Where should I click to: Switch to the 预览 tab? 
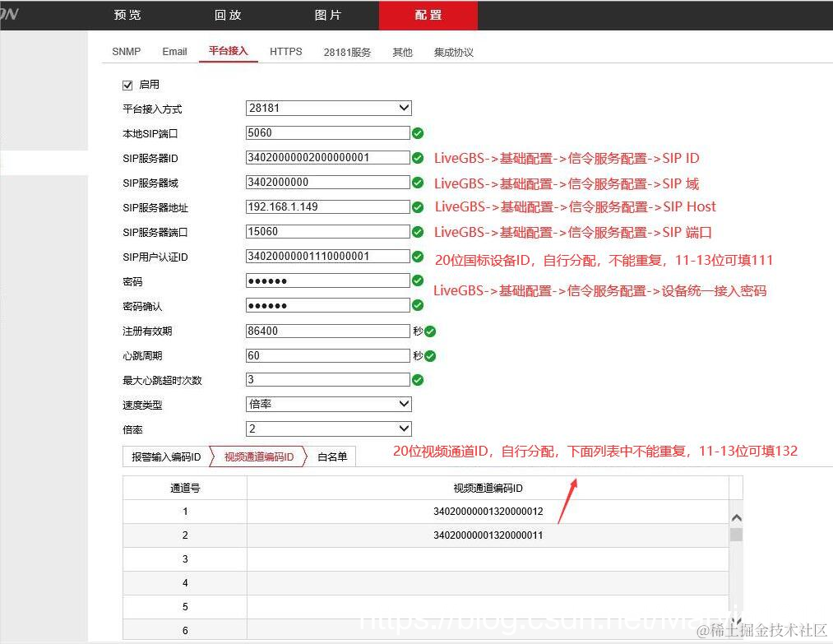click(127, 14)
